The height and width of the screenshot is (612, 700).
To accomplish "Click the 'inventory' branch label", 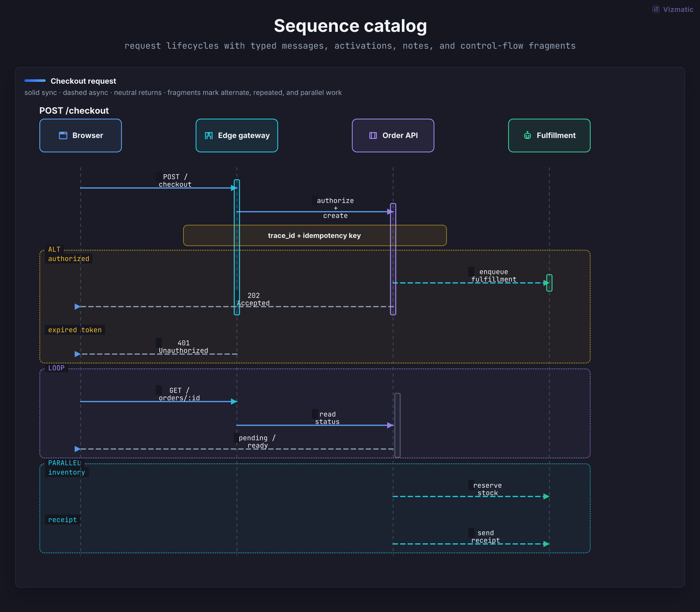I will (67, 472).
